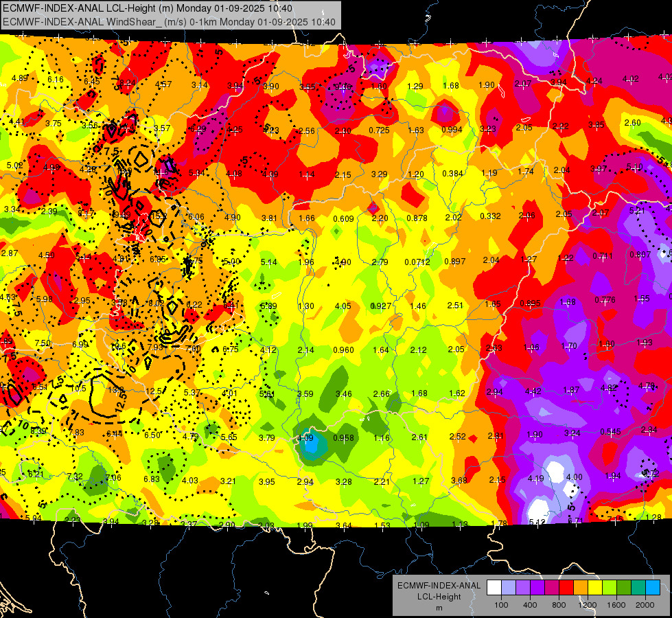Click the wind shear value 0.958
This screenshot has height=618, width=672.
[344, 437]
